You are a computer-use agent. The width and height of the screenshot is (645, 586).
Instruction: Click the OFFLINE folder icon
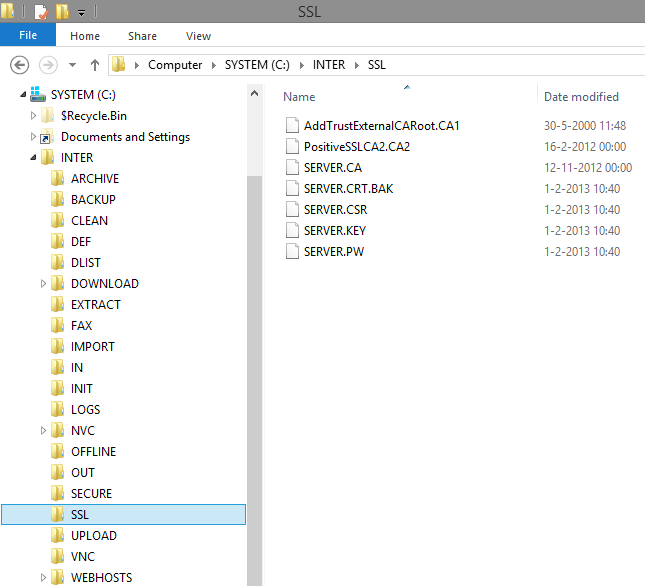[57, 451]
